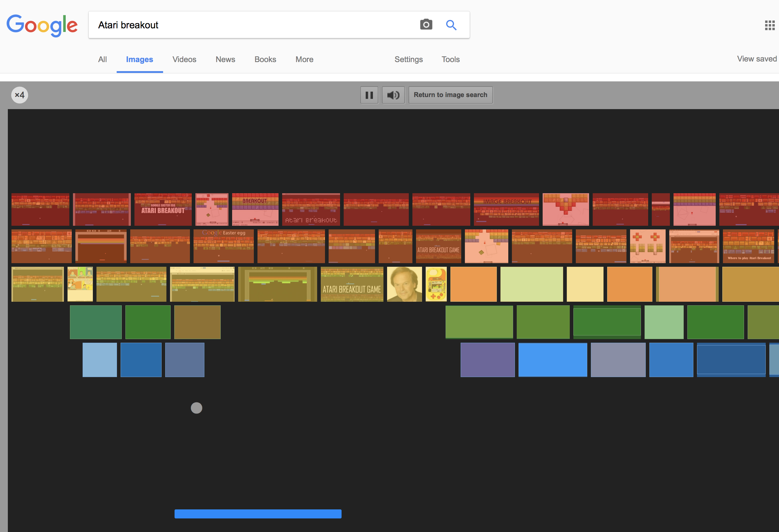Click the blue paddle bar
This screenshot has width=779, height=532.
pos(258,514)
